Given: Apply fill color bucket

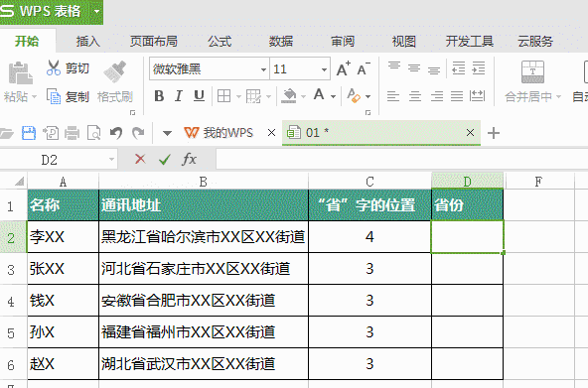Looking at the screenshot, I should 289,96.
